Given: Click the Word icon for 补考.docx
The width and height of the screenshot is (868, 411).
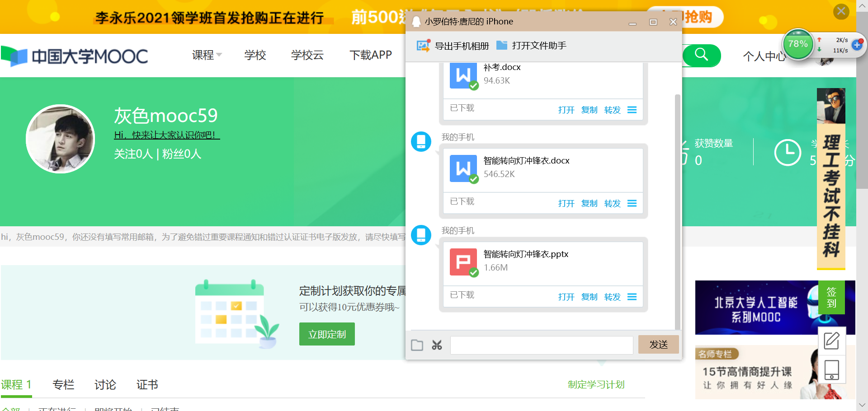Looking at the screenshot, I should [463, 75].
